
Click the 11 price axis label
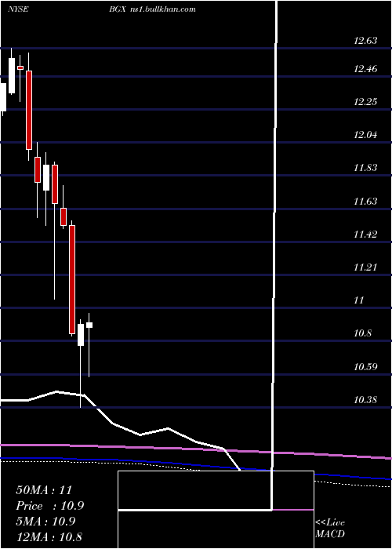pos(359,300)
